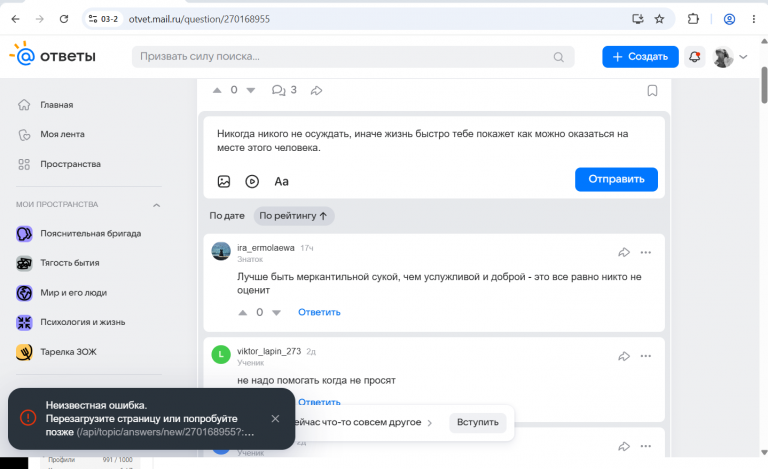
Task: Open ira_ermolaewa's profile name
Action: click(x=265, y=248)
